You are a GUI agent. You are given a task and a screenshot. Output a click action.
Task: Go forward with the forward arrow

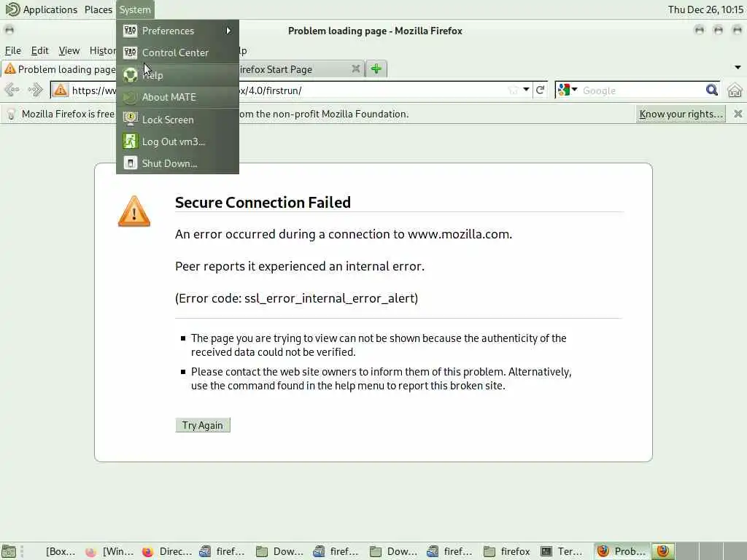pyautogui.click(x=35, y=90)
